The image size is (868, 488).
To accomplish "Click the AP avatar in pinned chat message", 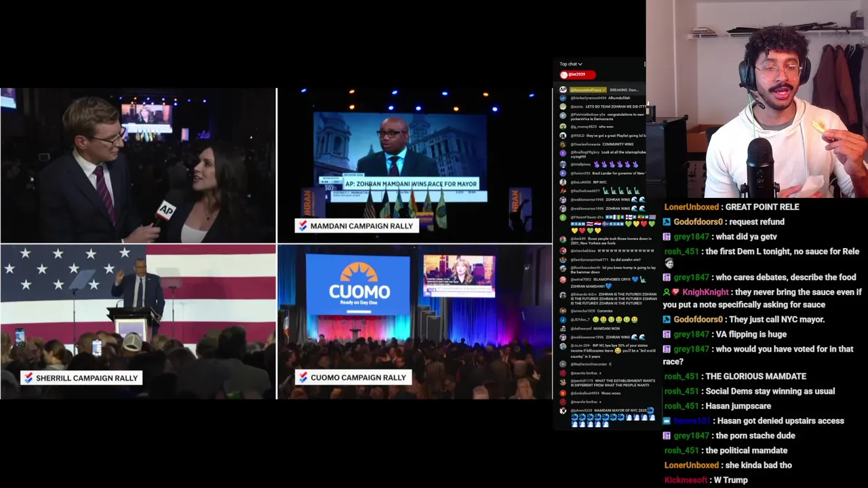I will pyautogui.click(x=563, y=89).
